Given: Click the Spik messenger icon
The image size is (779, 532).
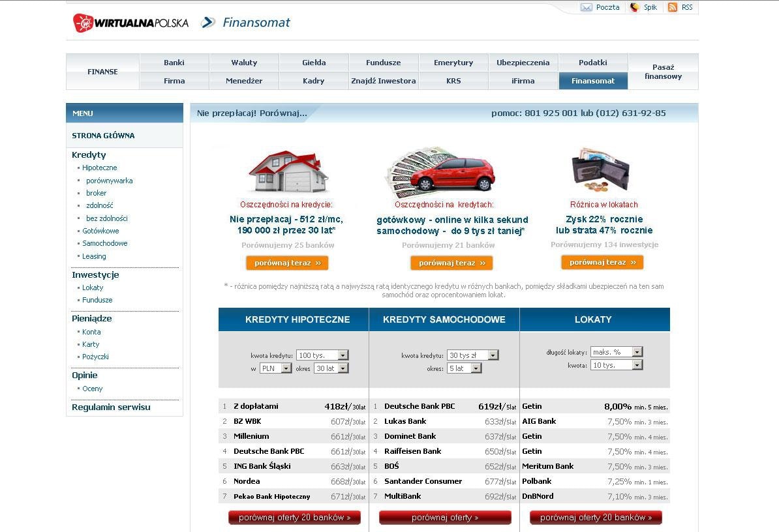Looking at the screenshot, I should [x=634, y=7].
